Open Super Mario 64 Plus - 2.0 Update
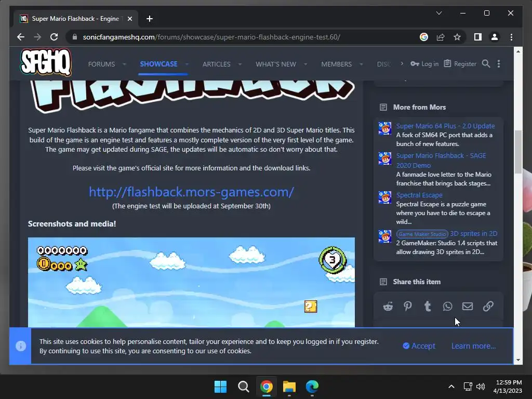Screen dimensions: 532x399 point(445,126)
